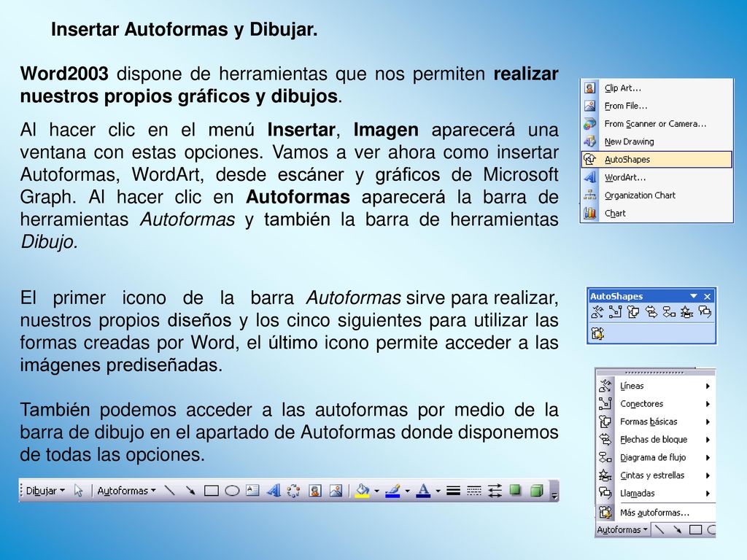747x560 pixels.
Task: Insert a Text Box from drawing toolbar
Action: tap(252, 491)
